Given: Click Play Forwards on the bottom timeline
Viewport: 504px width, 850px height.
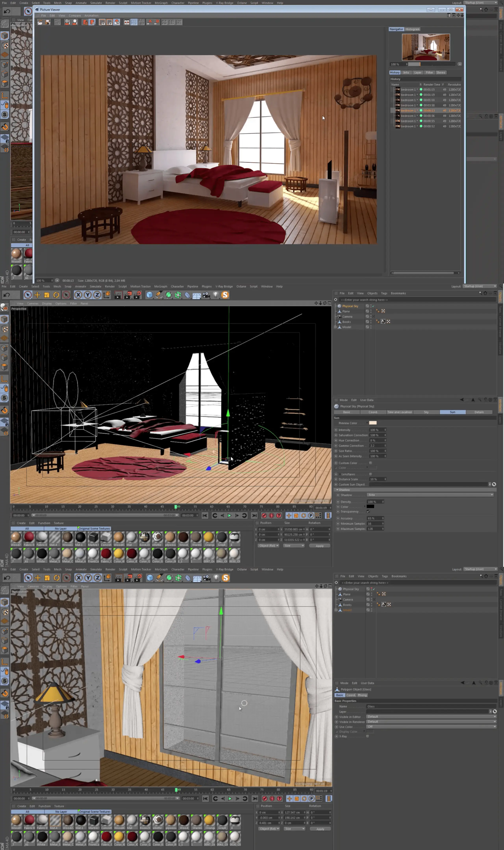Looking at the screenshot, I should 230,798.
